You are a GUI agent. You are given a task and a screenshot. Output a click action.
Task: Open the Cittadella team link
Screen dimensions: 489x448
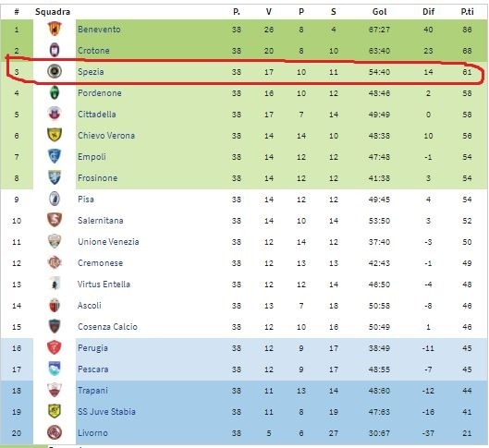[x=97, y=114]
